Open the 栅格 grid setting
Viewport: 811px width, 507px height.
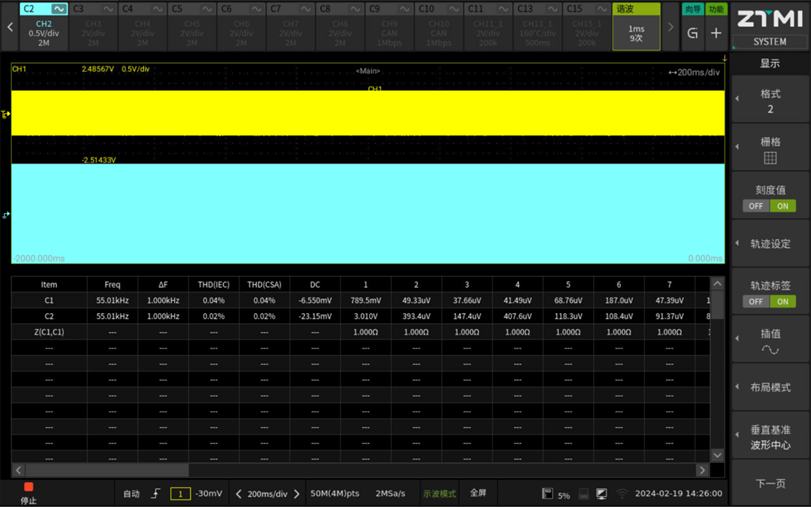pos(770,149)
